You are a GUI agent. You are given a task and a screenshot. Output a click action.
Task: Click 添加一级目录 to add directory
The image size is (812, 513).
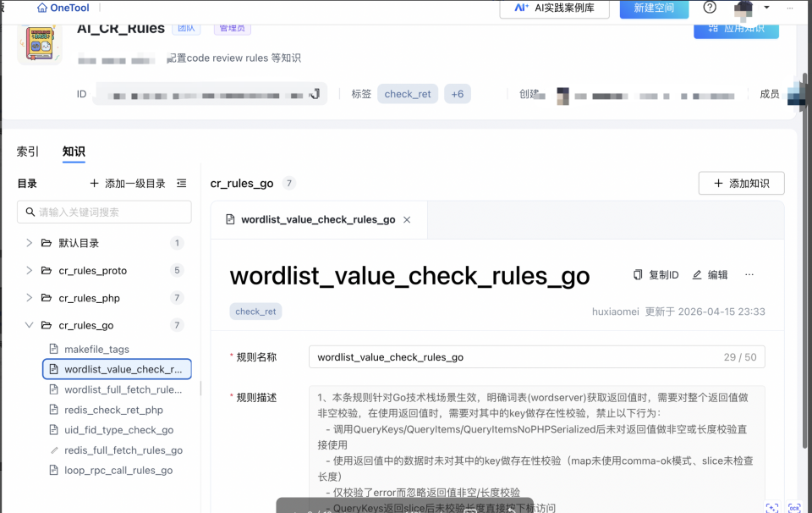click(x=128, y=184)
